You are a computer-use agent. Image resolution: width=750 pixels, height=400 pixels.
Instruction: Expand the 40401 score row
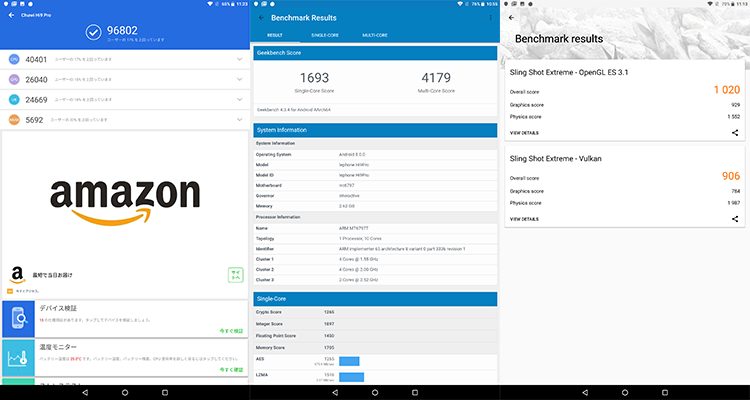click(240, 59)
